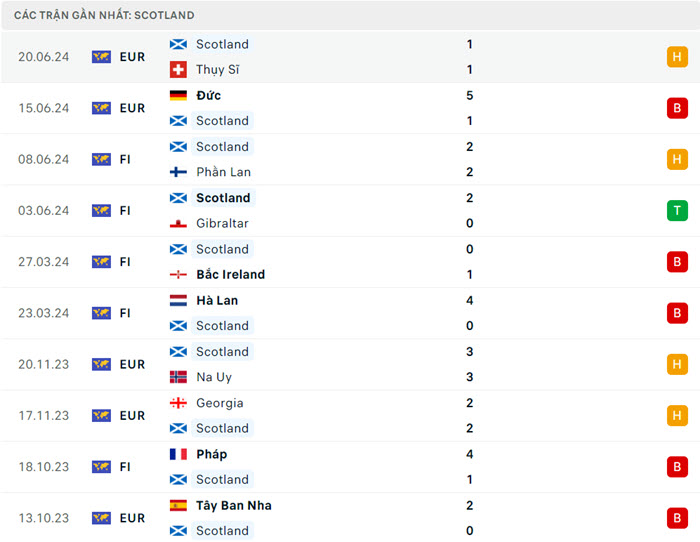Open the Gibraltar team link
Image resolution: width=700 pixels, height=542 pixels.
coord(222,224)
